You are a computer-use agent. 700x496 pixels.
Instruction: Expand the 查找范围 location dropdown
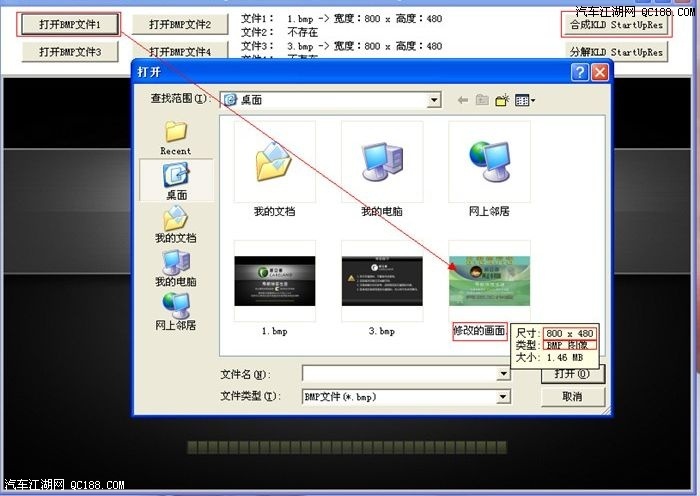pos(433,100)
